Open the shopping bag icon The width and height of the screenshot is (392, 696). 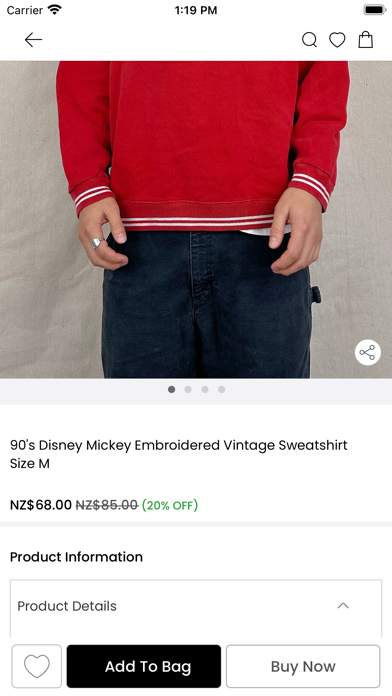pos(365,40)
